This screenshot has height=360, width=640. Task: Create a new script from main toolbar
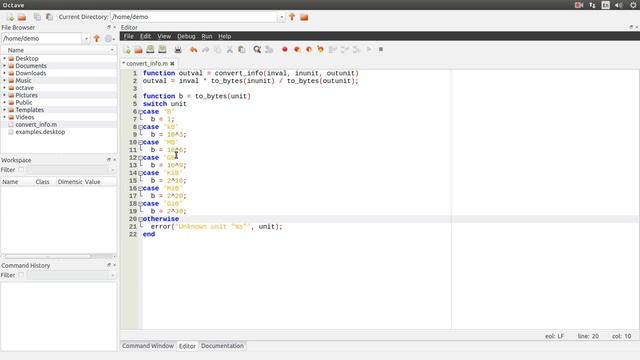click(x=10, y=17)
